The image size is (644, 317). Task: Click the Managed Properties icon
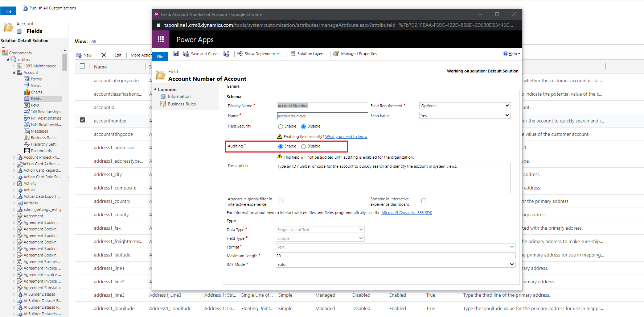click(336, 54)
